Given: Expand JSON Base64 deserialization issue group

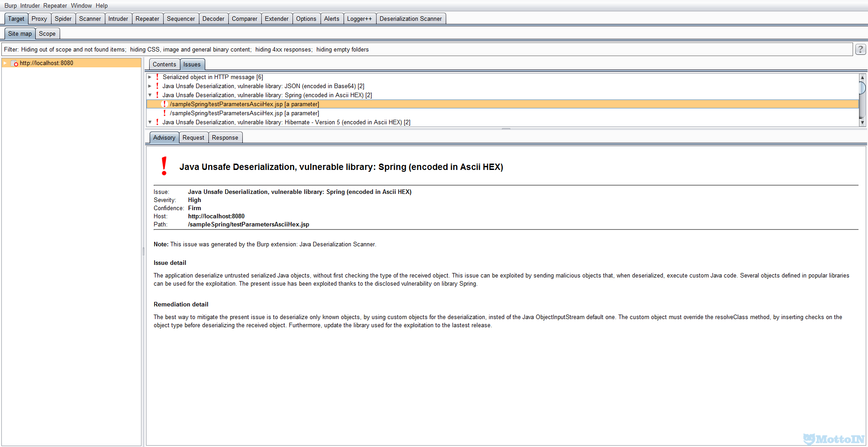Looking at the screenshot, I should pos(150,86).
